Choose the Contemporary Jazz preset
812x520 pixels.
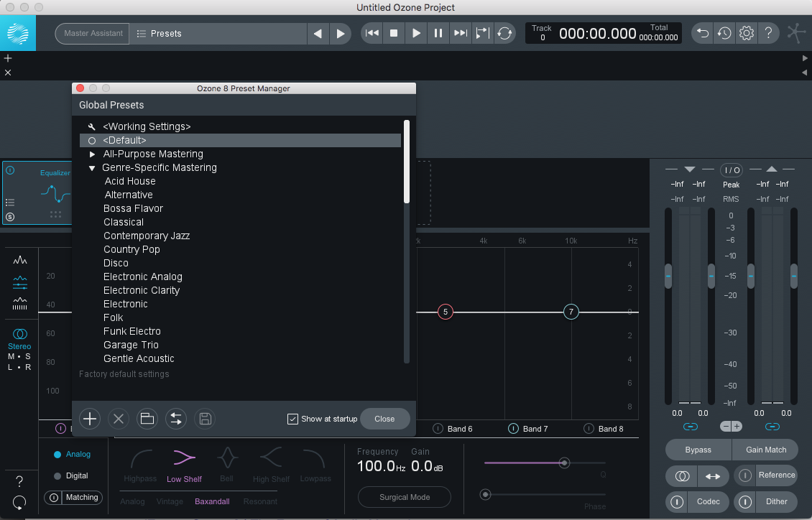(147, 236)
